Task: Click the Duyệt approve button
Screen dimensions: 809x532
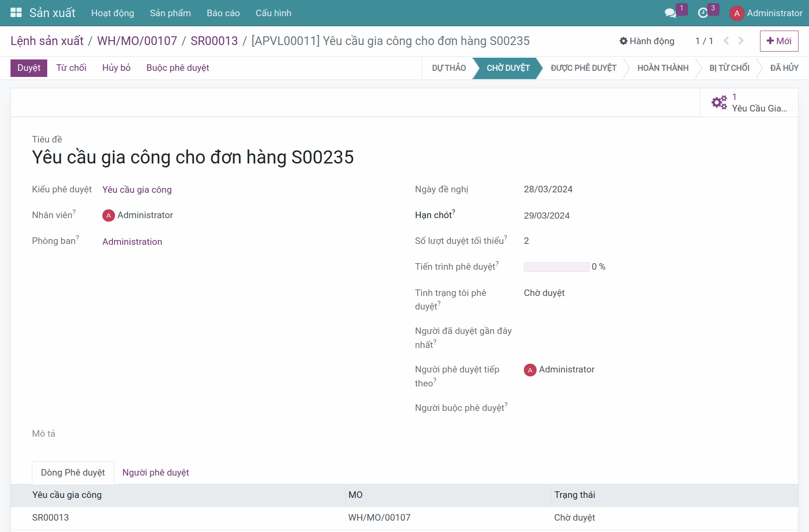Action: click(29, 68)
